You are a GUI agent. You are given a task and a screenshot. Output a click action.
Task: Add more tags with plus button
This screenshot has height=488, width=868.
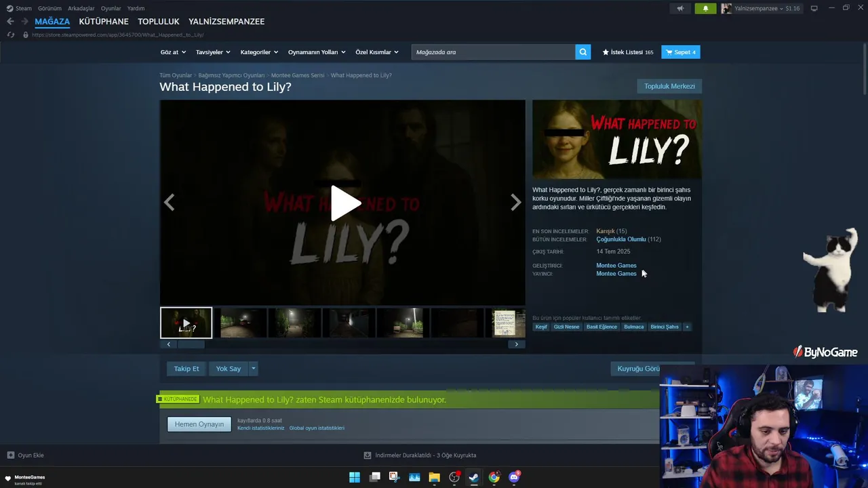(x=687, y=327)
